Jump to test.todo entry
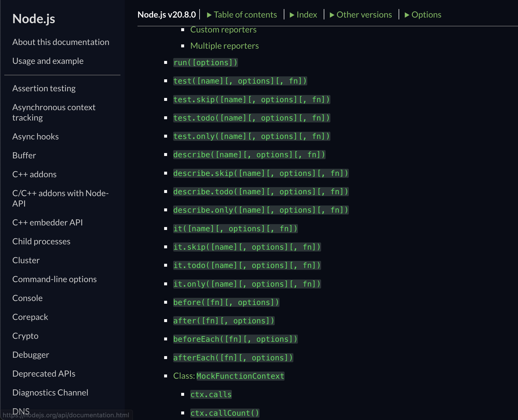518x420 pixels. click(x=252, y=118)
